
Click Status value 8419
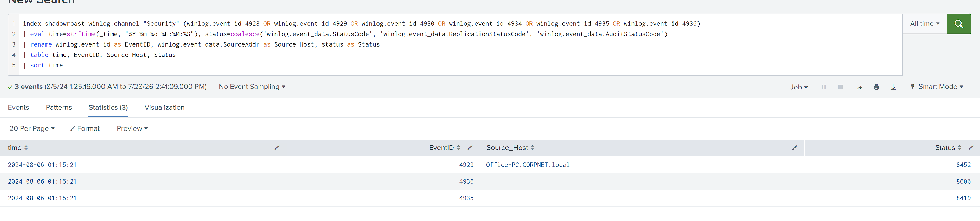[x=963, y=198]
